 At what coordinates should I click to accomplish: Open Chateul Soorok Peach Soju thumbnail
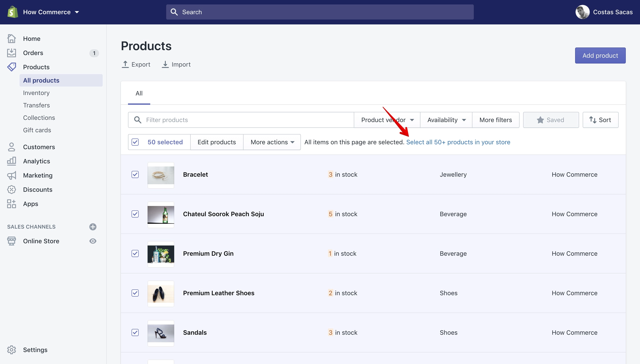[161, 214]
